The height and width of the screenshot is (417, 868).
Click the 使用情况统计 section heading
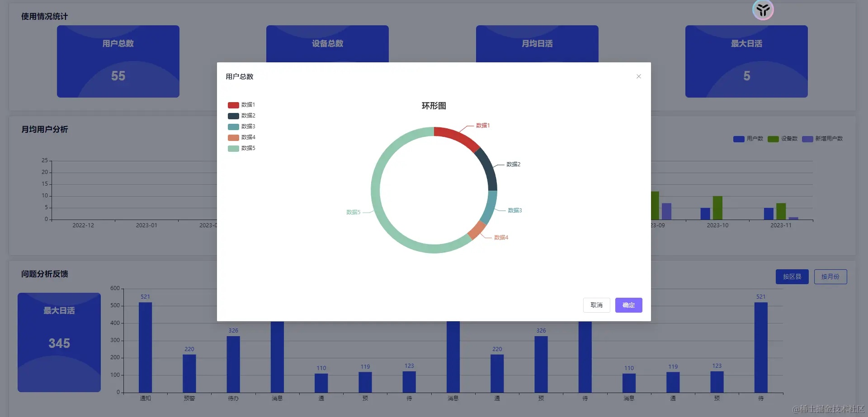tap(44, 17)
